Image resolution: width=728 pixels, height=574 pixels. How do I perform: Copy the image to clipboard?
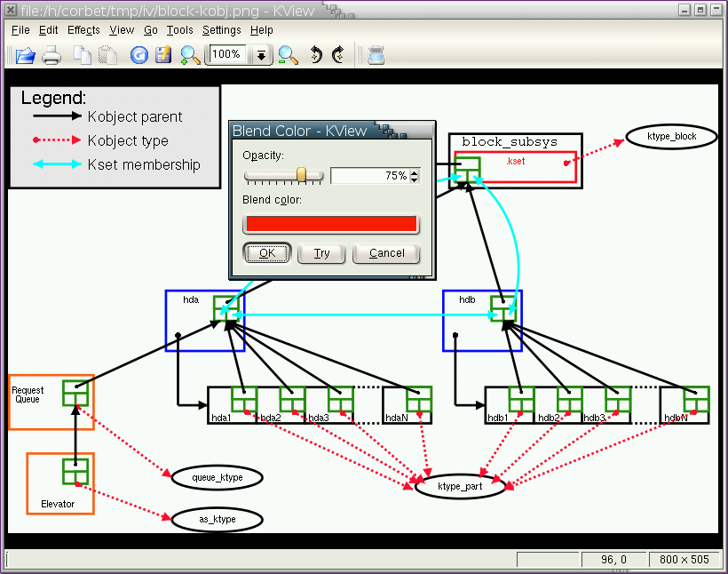coord(81,54)
